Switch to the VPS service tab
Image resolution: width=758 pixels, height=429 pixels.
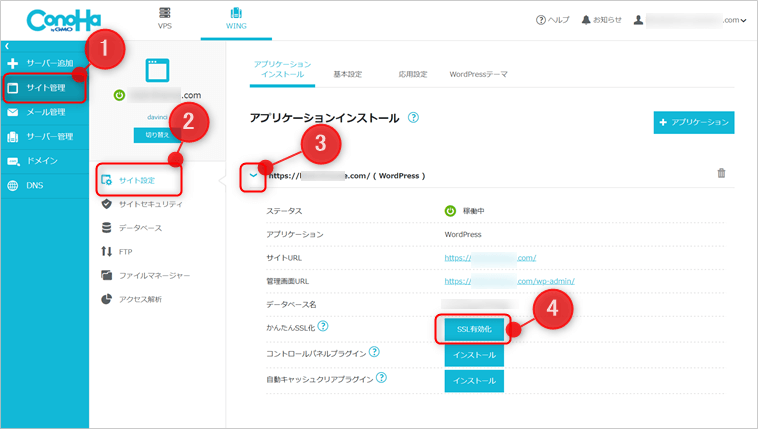click(164, 19)
